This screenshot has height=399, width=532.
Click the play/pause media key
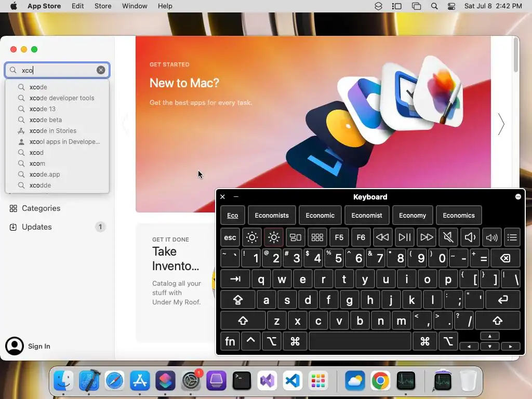pos(404,237)
